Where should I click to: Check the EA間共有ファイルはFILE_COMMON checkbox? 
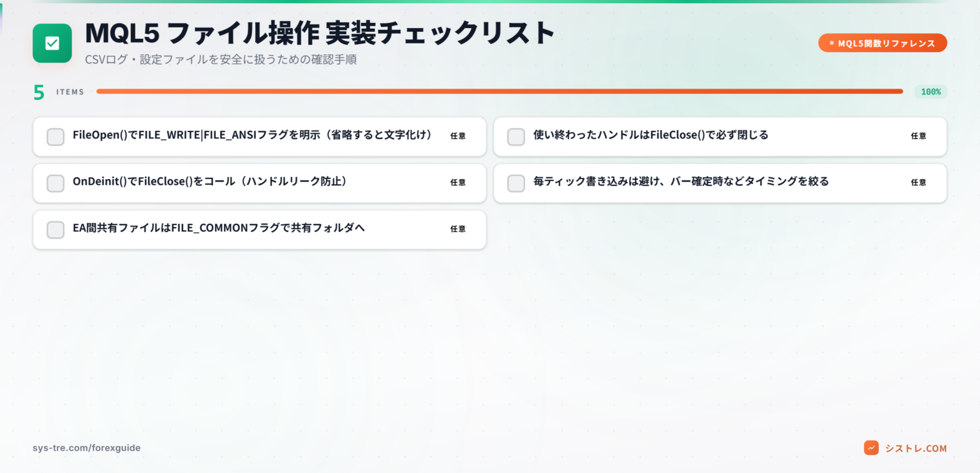click(x=56, y=229)
